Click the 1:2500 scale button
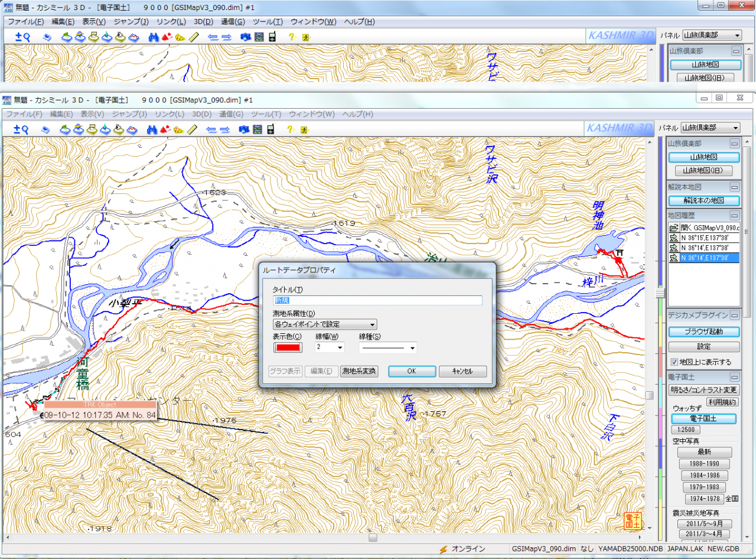 point(686,430)
